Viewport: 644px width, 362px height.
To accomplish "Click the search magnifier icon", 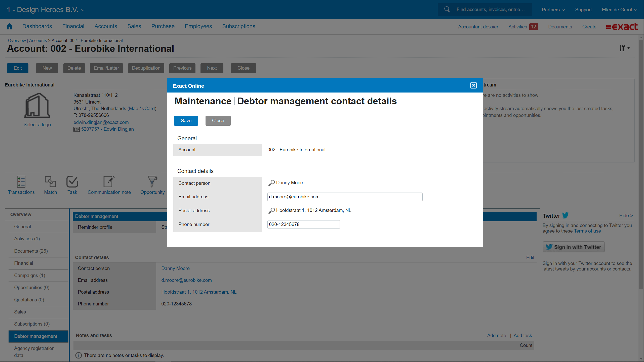I will click(x=447, y=10).
